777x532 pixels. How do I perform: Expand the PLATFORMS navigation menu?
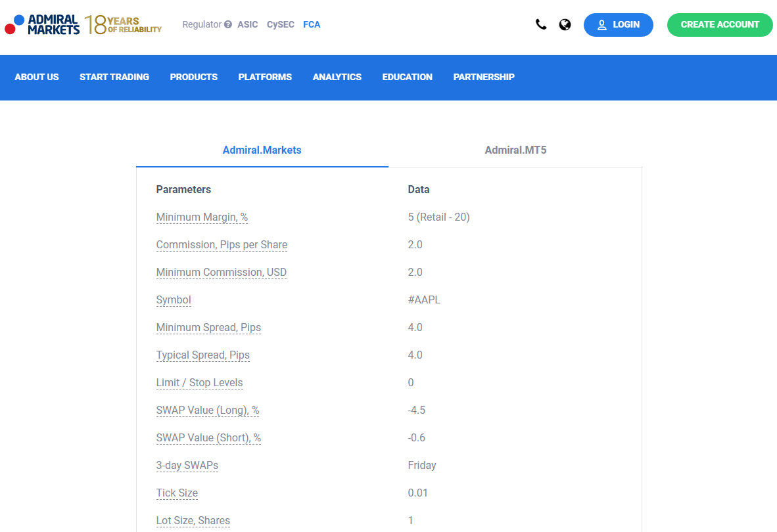[x=265, y=77]
